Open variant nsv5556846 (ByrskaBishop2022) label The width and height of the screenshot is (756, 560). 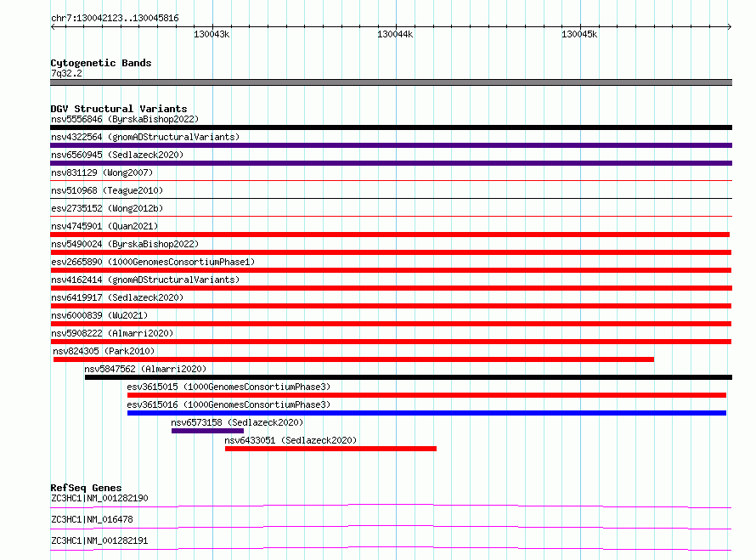[125, 119]
